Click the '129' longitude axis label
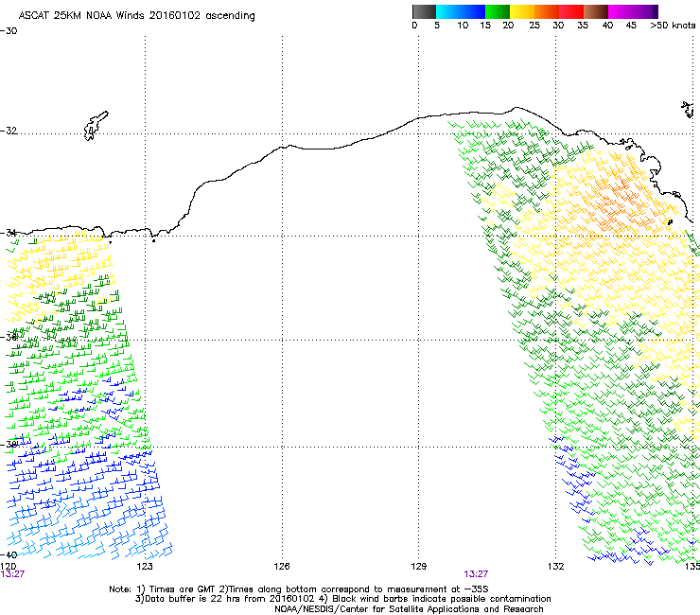 click(x=418, y=567)
